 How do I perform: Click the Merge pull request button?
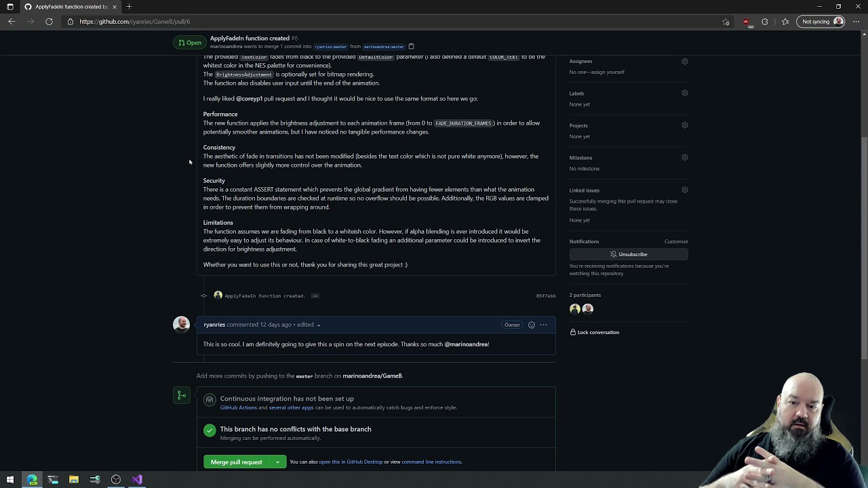[x=236, y=462]
